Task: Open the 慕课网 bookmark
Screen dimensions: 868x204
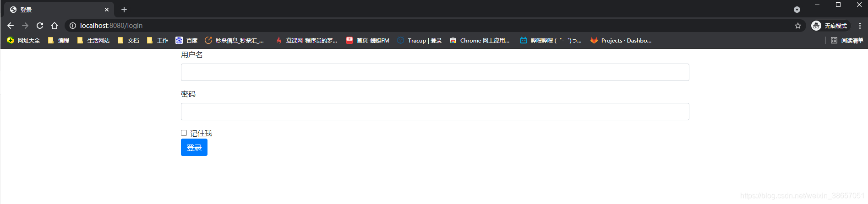Action: pos(306,40)
